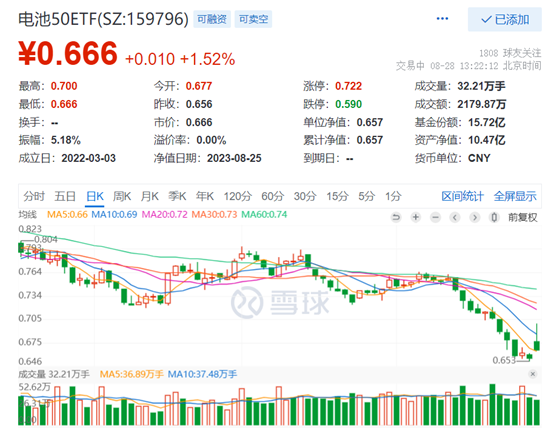
Task: Click the MA10:37.48万手 volume label
Action: (x=202, y=374)
